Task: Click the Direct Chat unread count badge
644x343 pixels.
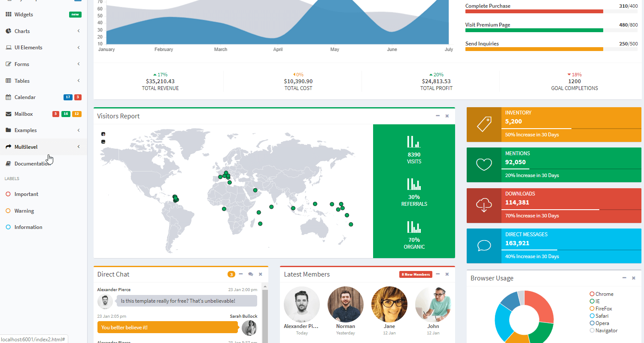Action: pyautogui.click(x=231, y=274)
